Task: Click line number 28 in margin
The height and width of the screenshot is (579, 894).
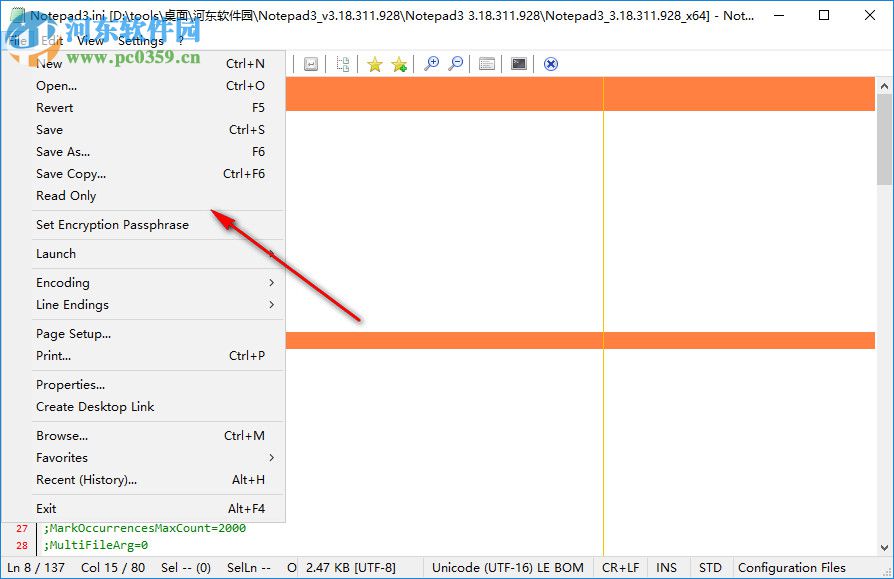Action: [x=22, y=545]
